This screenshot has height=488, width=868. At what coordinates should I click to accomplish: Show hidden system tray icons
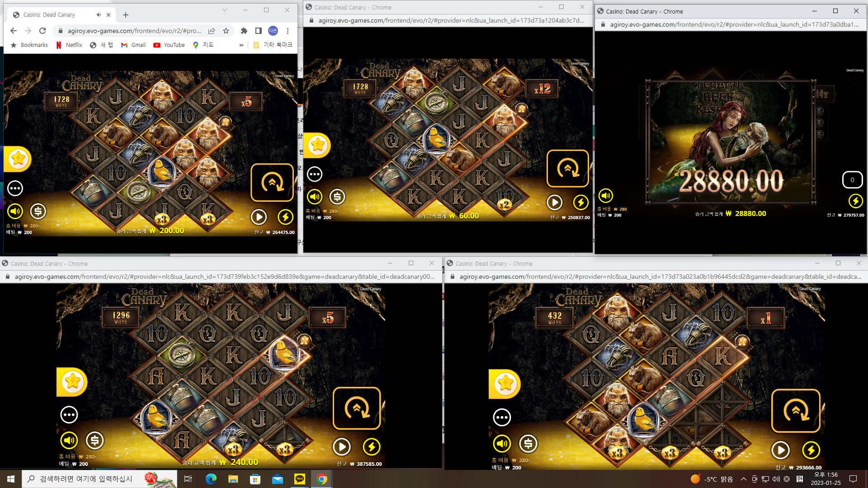pos(744,479)
